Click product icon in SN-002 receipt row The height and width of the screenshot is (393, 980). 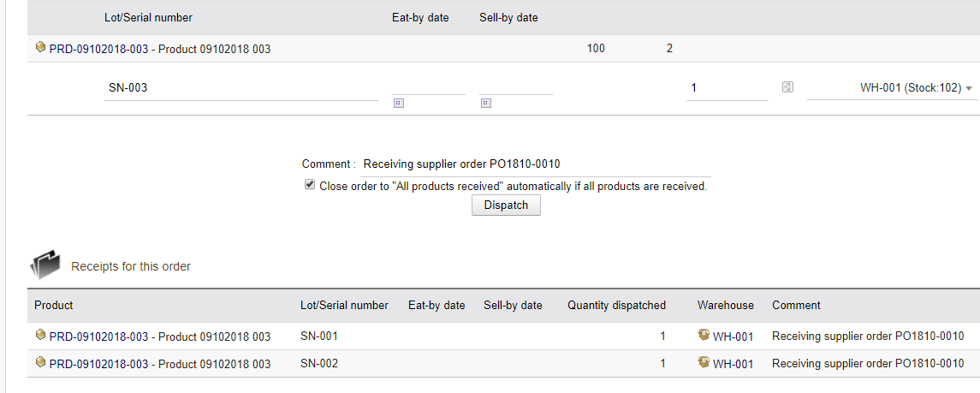point(40,362)
